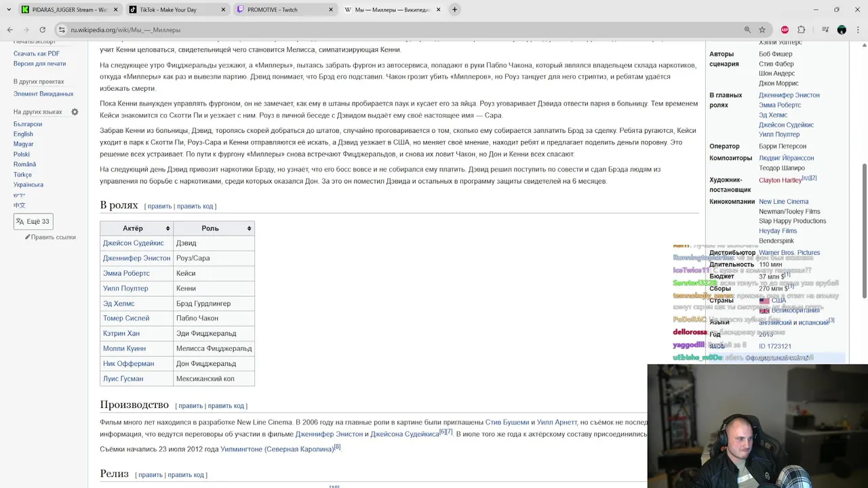868x488 pixels.
Task: Select the Мексиканский коп table cell
Action: point(214,379)
